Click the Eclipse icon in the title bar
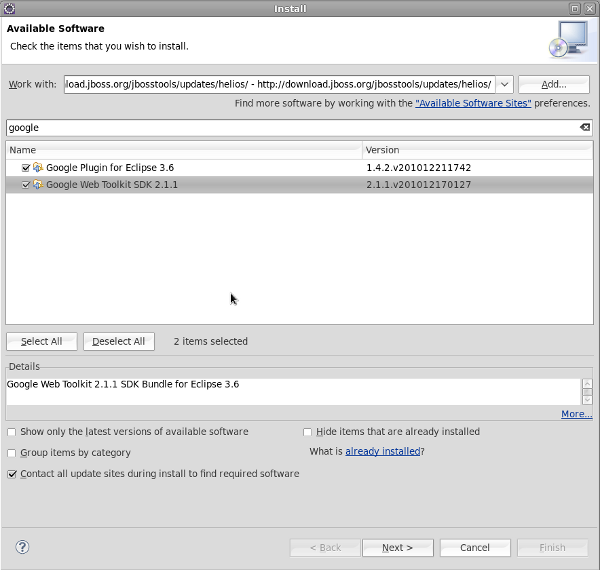Viewport: 600px width, 570px height. pos(10,8)
